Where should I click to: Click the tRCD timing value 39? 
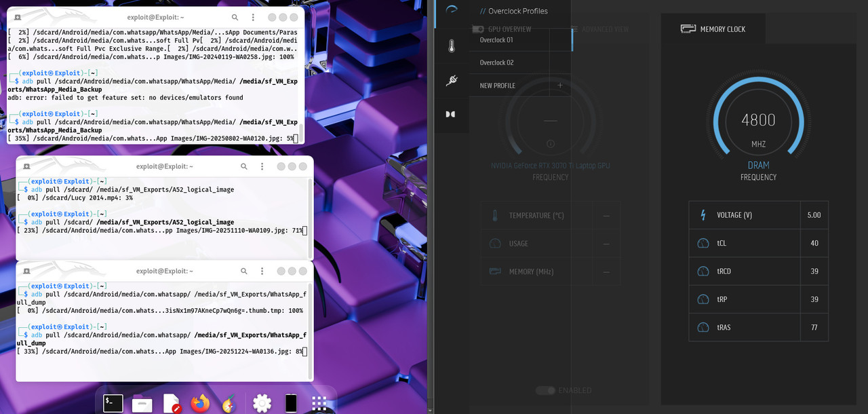click(x=814, y=271)
